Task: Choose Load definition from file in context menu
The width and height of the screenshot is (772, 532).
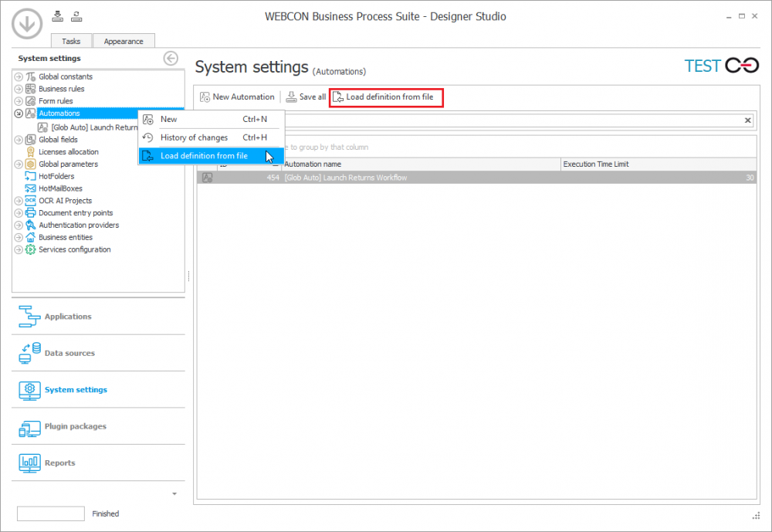Action: coord(211,156)
